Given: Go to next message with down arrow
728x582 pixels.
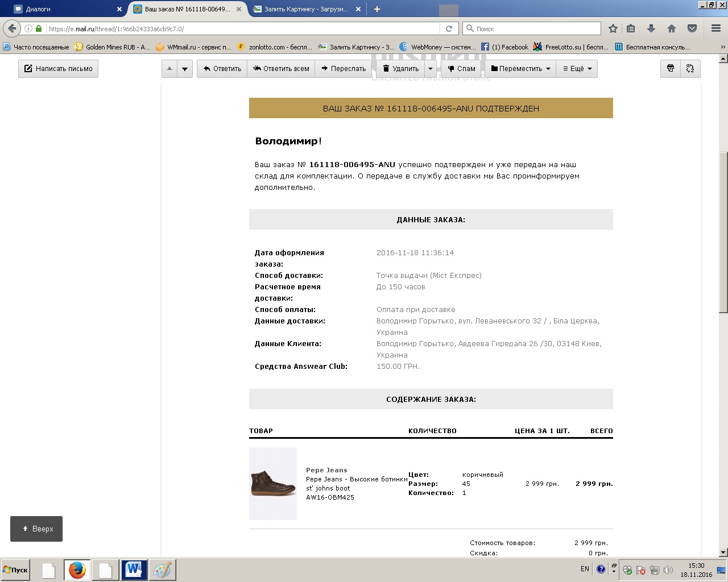Looking at the screenshot, I should (x=185, y=69).
